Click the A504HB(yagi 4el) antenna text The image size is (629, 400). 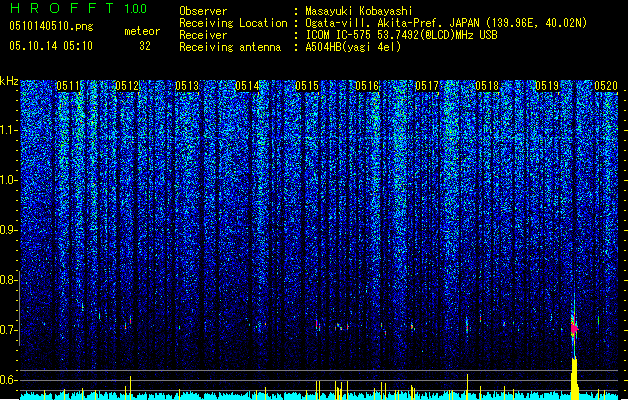click(353, 47)
